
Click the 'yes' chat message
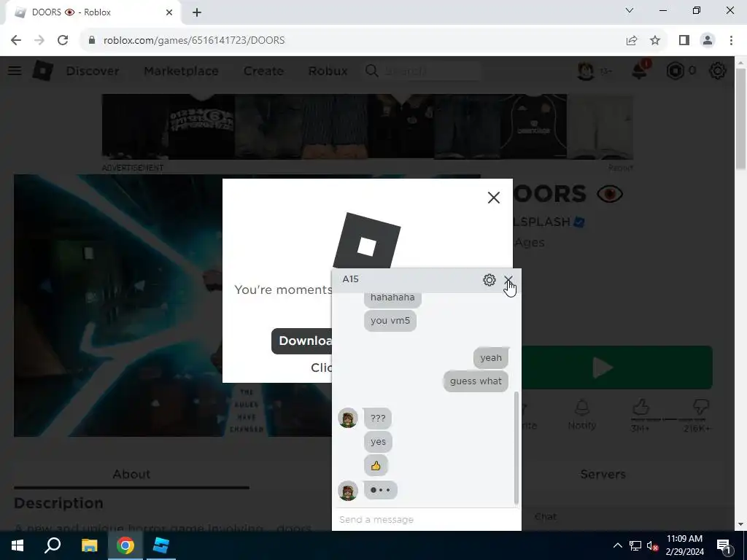click(378, 441)
